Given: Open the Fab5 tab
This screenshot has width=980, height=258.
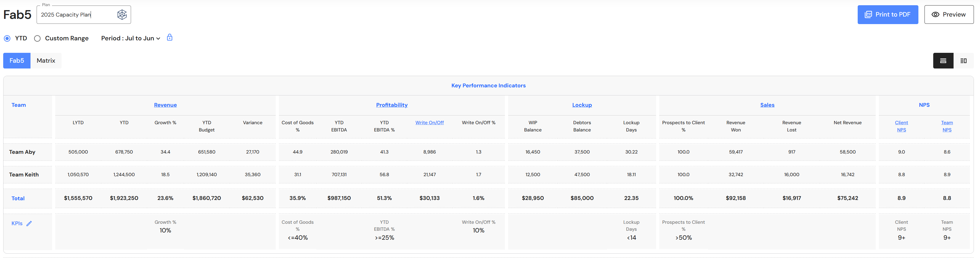Looking at the screenshot, I should [17, 61].
